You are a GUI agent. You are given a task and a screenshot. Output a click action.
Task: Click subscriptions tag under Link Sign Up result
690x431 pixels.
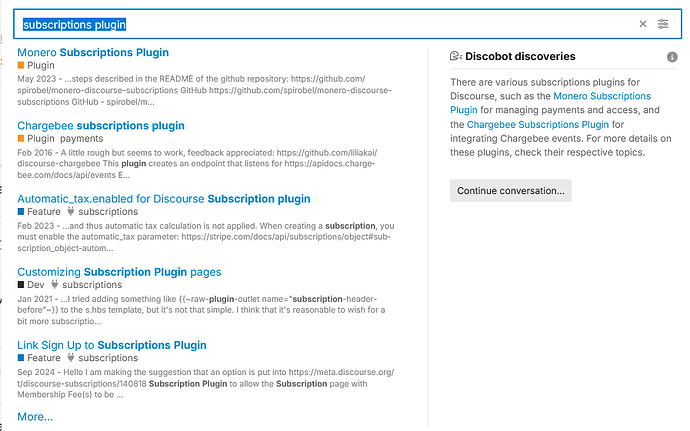[108, 358]
